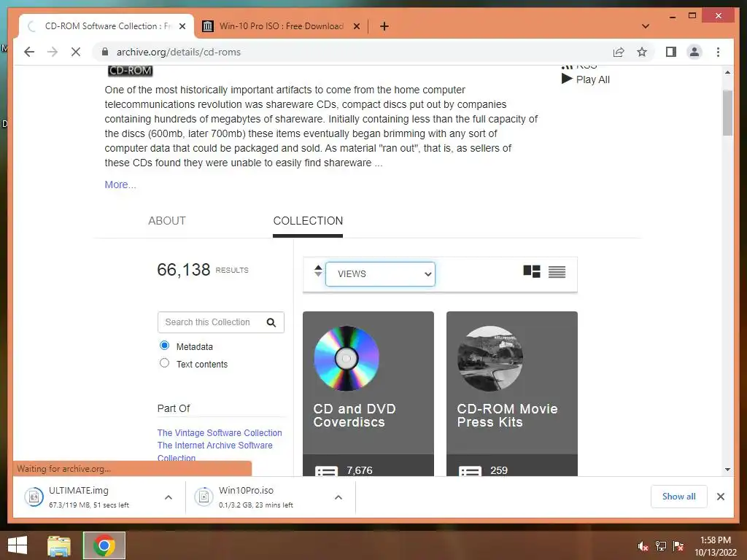Switch to the ABOUT tab

tap(167, 221)
